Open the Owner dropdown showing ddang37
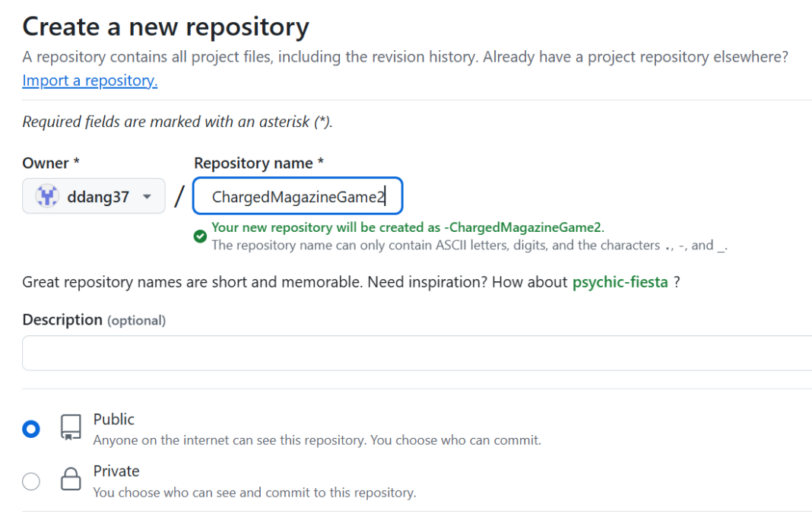This screenshot has height=514, width=812. click(x=94, y=197)
